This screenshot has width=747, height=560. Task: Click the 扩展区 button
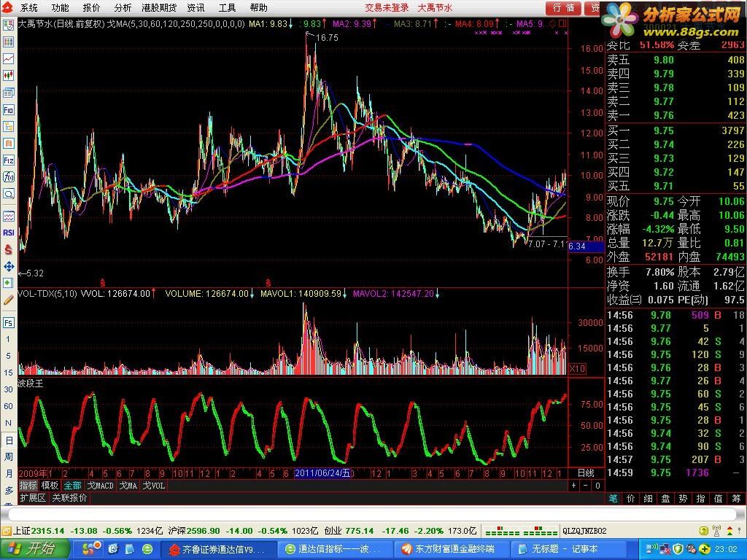click(x=33, y=498)
